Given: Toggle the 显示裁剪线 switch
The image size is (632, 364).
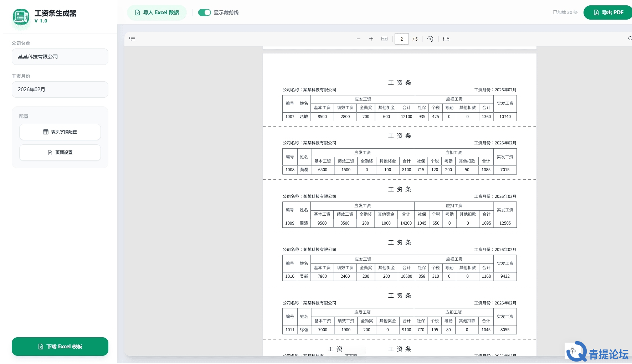Looking at the screenshot, I should (x=205, y=12).
